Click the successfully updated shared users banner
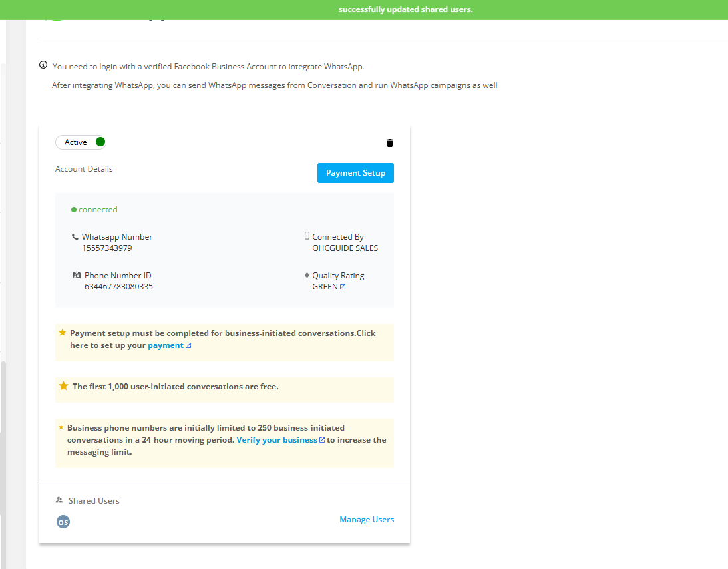The width and height of the screenshot is (728, 569). 364,10
